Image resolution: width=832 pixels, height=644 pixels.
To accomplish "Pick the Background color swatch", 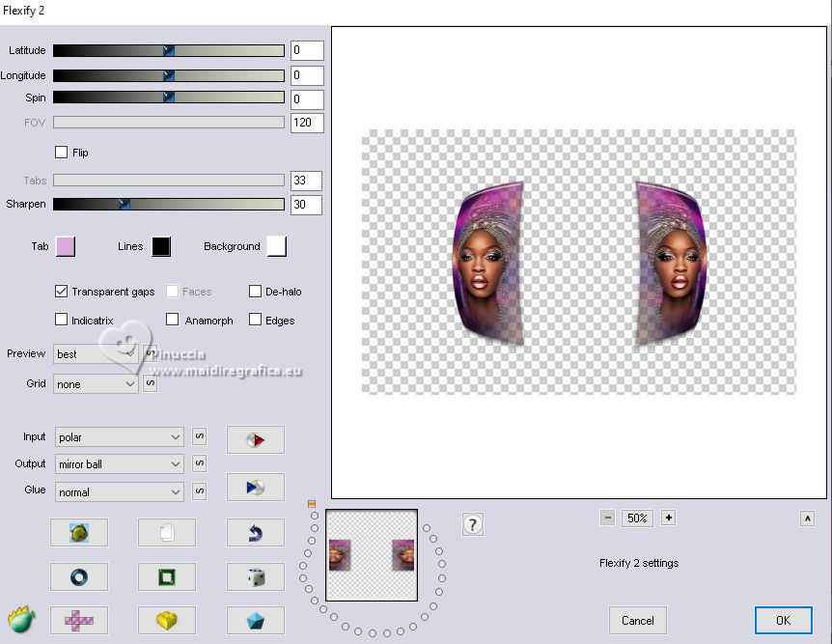I will tap(276, 246).
